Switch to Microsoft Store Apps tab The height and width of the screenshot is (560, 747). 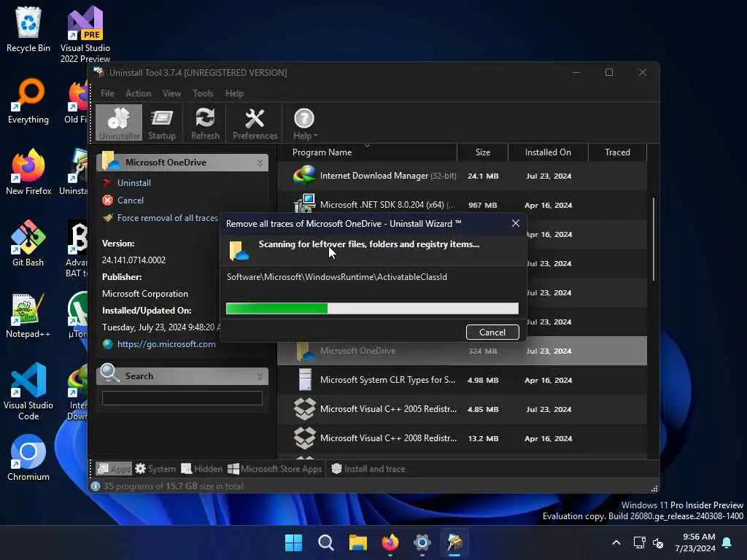(x=275, y=469)
